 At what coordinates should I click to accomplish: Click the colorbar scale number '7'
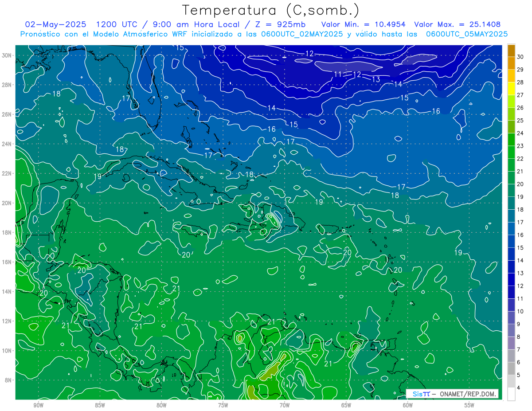click(519, 349)
